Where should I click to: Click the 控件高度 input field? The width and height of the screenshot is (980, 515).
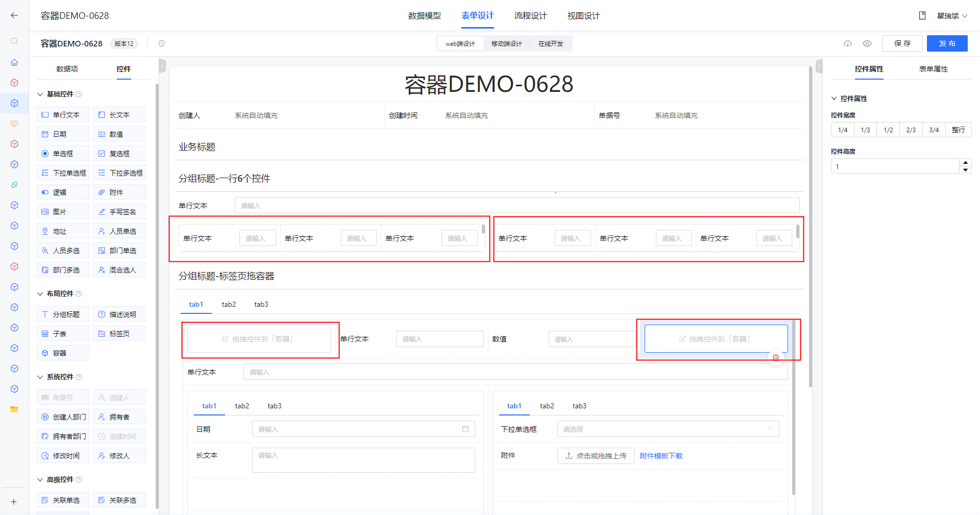[x=895, y=166]
